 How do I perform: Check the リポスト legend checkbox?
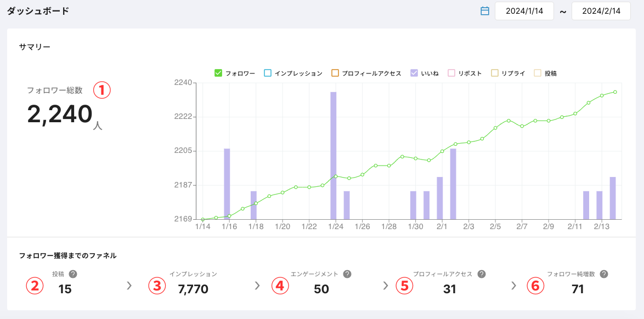(x=451, y=73)
